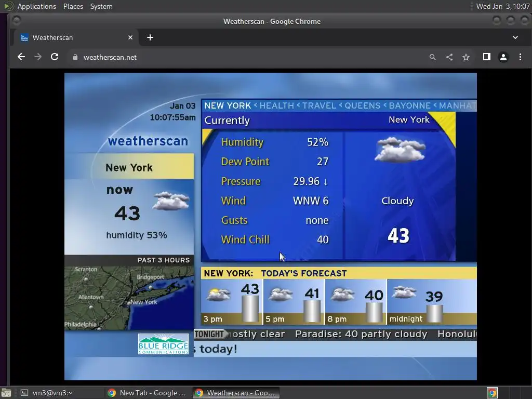Click humidity 53% under now

click(x=137, y=235)
